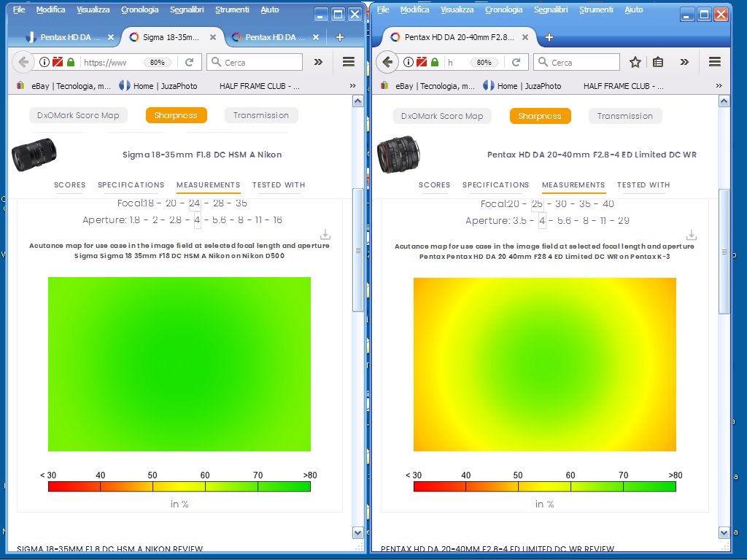Select aperture 1.8 for Sigma lens
The image size is (747, 560).
click(135, 219)
